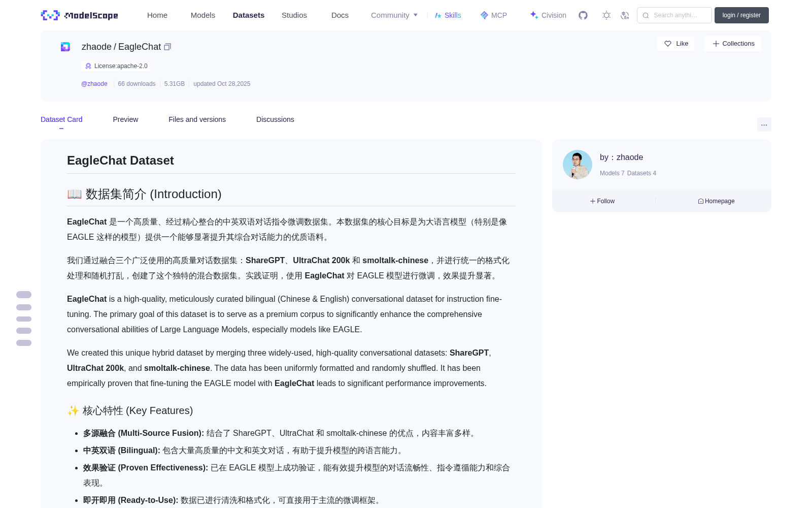Click the @zhaode author link

(94, 84)
